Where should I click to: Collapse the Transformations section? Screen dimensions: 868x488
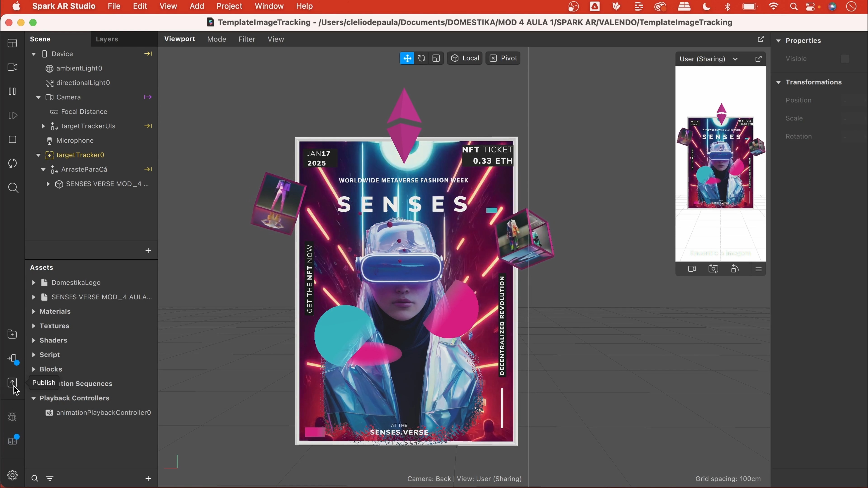[778, 82]
